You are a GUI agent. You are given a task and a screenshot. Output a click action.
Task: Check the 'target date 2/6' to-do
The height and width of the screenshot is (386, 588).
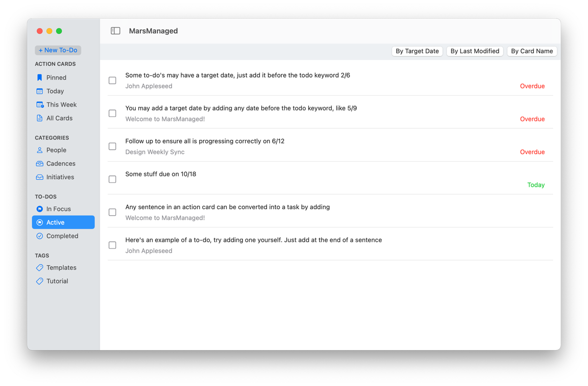pyautogui.click(x=112, y=80)
